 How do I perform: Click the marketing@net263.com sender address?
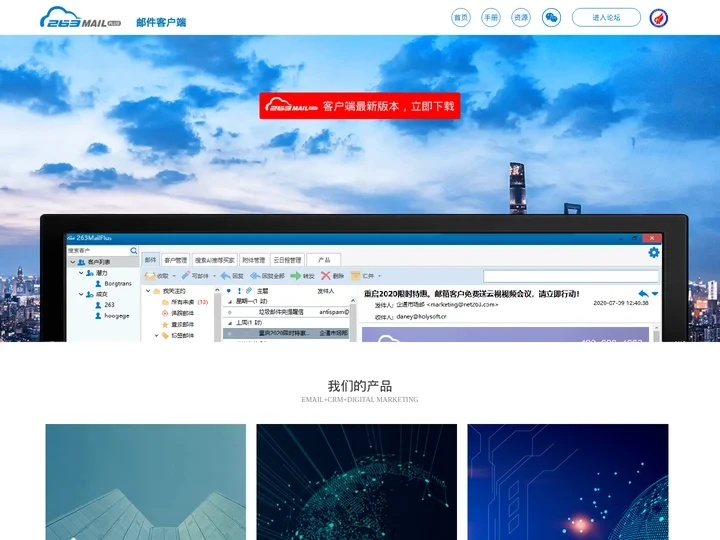[462, 304]
